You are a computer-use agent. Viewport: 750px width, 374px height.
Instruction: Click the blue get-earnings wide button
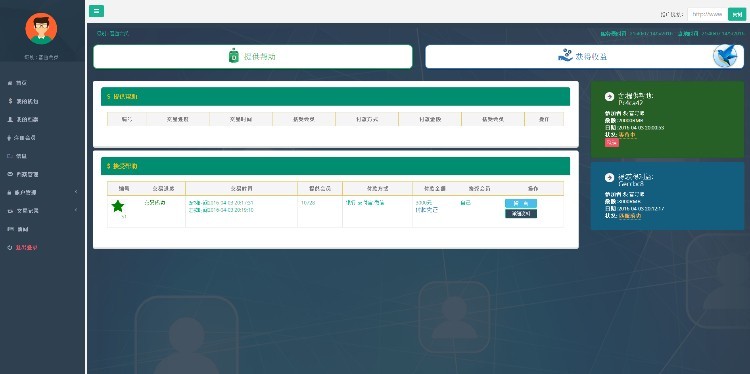pyautogui.click(x=585, y=56)
